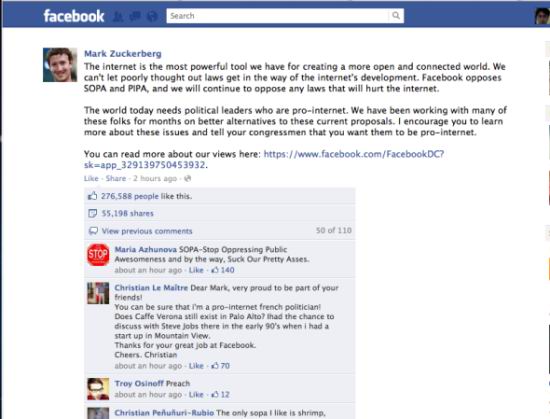Like Troy Osinoff's Preach comment
The width and height of the screenshot is (550, 419).
pos(196,394)
